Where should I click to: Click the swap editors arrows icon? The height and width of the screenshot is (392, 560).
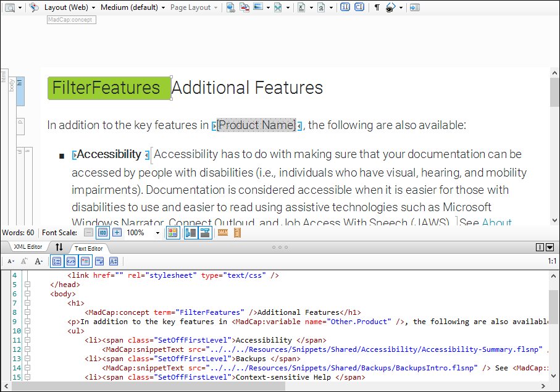point(59,247)
